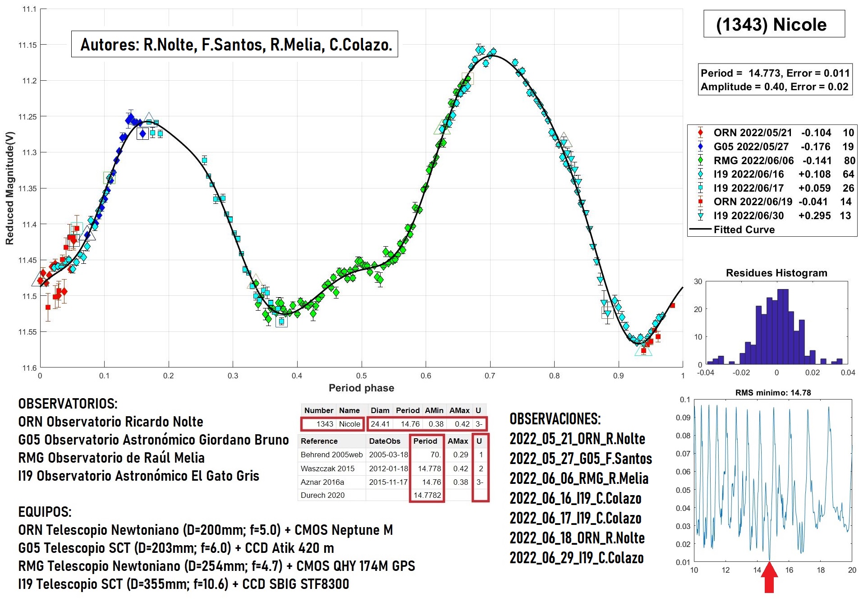Click G05 Telescopio SCT Atik 420 line
868x602 pixels.
176,548
